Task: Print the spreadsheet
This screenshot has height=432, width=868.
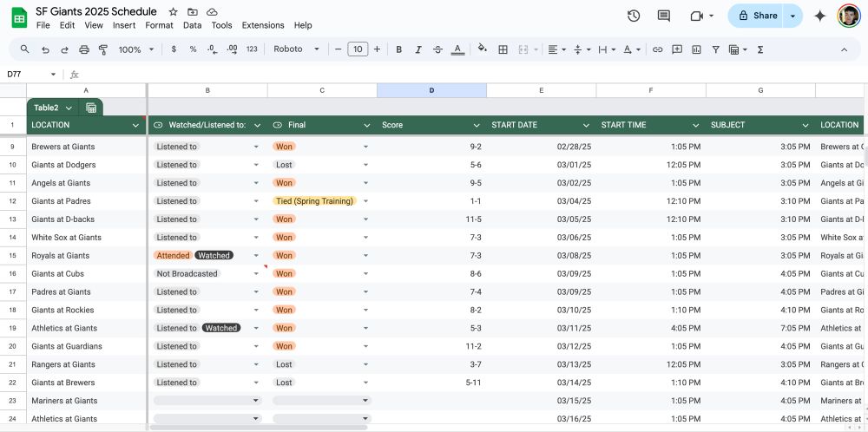Action: [x=84, y=49]
